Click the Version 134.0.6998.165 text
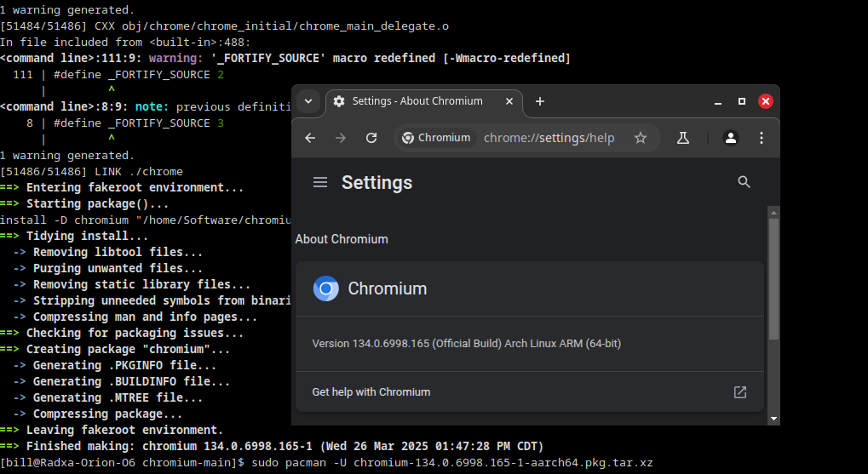 467,344
